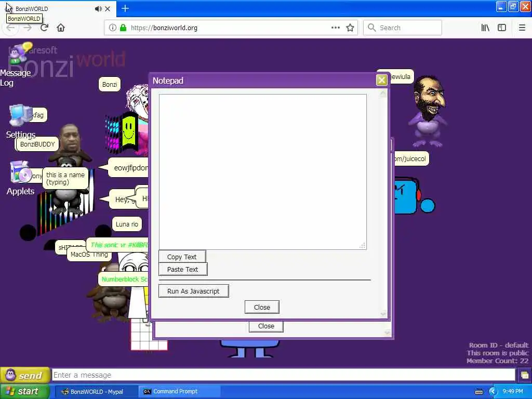Close Notepad with yellow X button
This screenshot has width=532, height=399.
(x=381, y=80)
